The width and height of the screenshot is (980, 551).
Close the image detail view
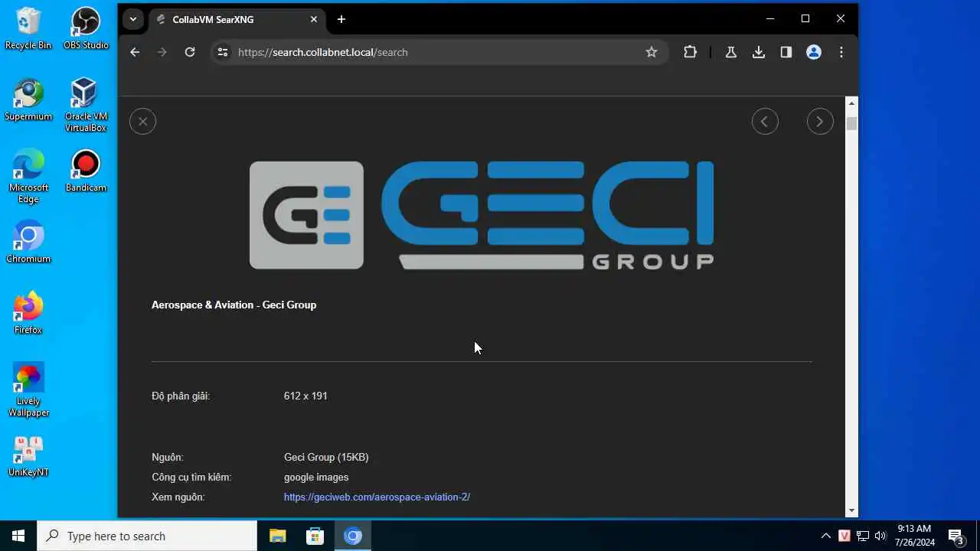click(x=142, y=122)
